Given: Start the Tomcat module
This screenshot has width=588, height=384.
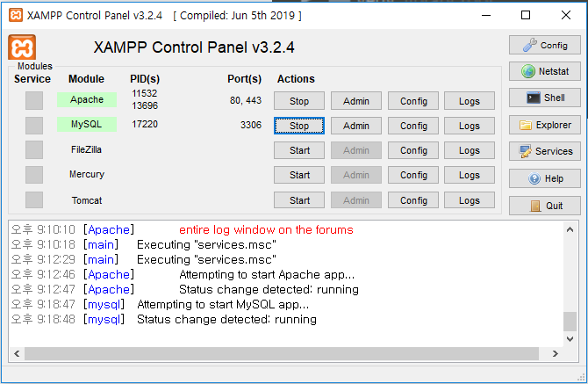Looking at the screenshot, I should click(x=299, y=200).
